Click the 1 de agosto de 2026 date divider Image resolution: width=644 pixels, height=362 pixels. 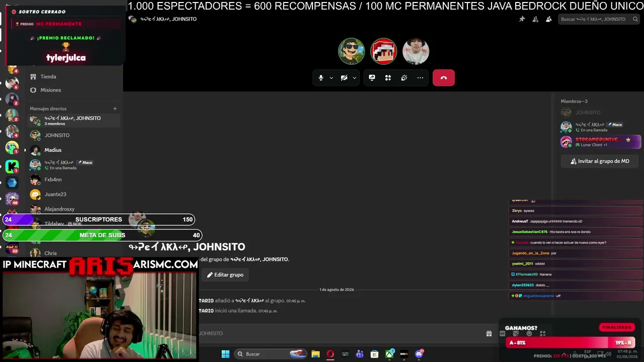[x=337, y=290]
